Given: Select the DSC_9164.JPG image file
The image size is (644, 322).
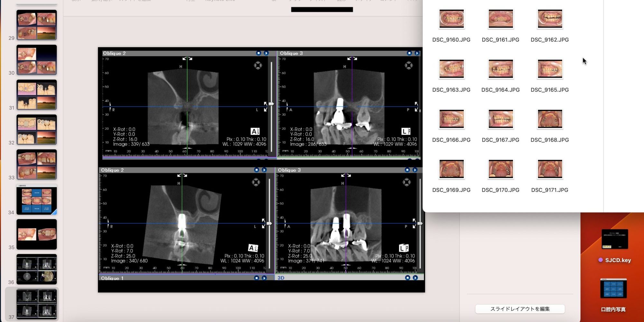Looking at the screenshot, I should (x=500, y=69).
